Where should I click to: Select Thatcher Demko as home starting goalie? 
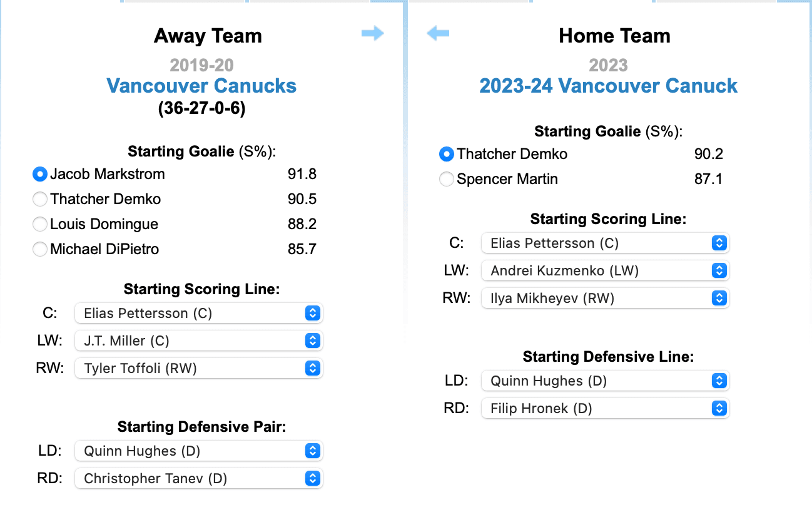point(447,154)
